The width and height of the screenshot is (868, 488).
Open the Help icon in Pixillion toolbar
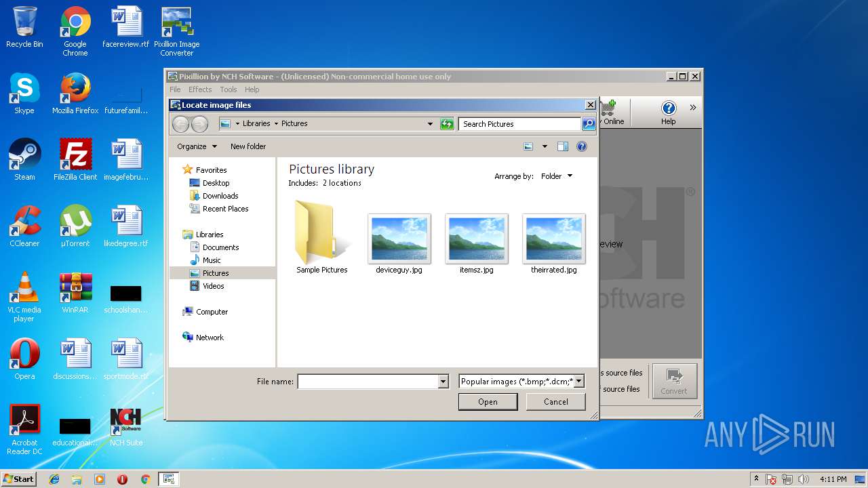click(669, 113)
